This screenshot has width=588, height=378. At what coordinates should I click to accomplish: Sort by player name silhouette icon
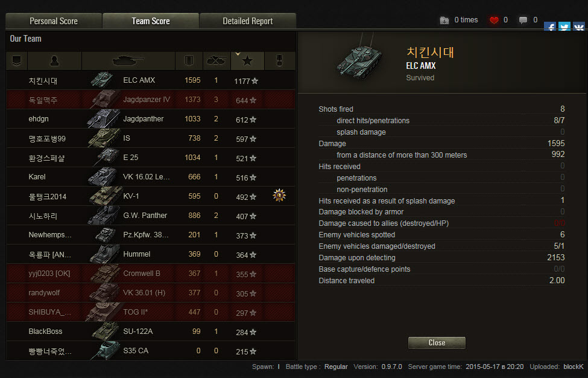pyautogui.click(x=54, y=61)
